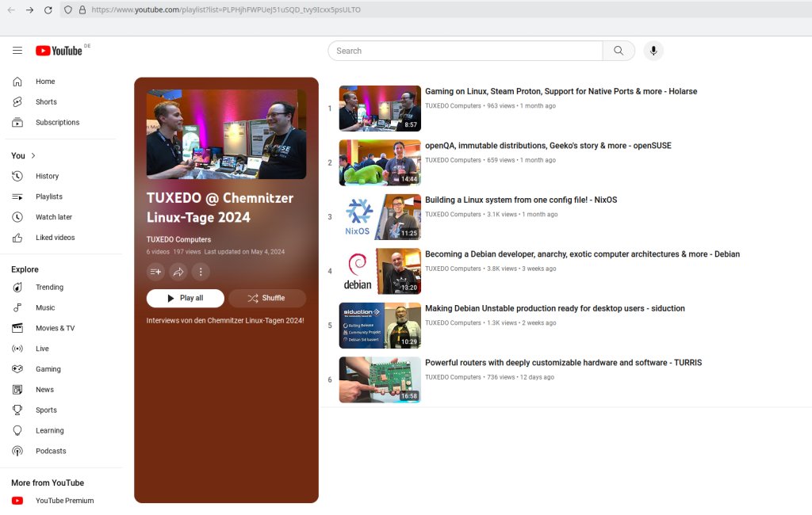This screenshot has width=812, height=515.
Task: Open the NixOS video thumbnail
Action: tap(380, 217)
